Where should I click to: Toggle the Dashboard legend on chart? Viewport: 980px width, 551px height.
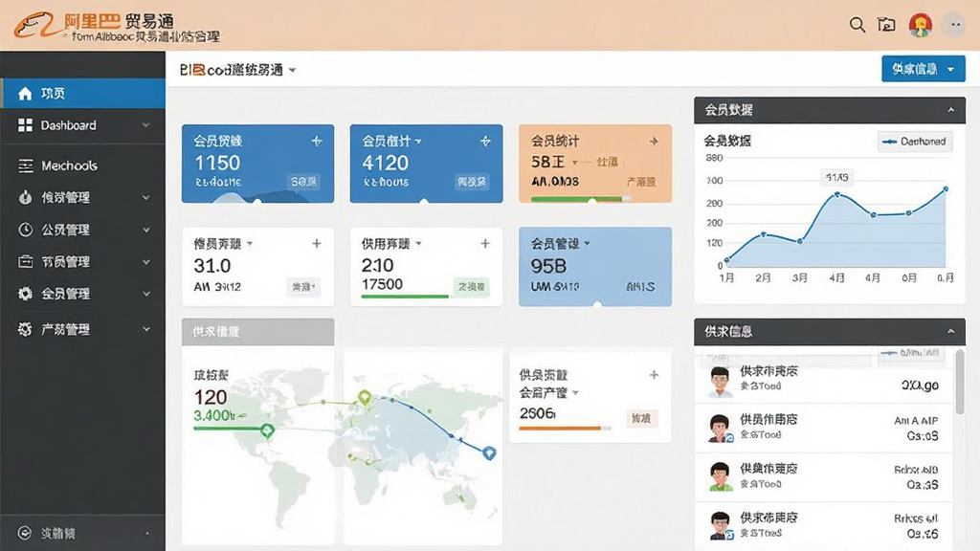914,142
